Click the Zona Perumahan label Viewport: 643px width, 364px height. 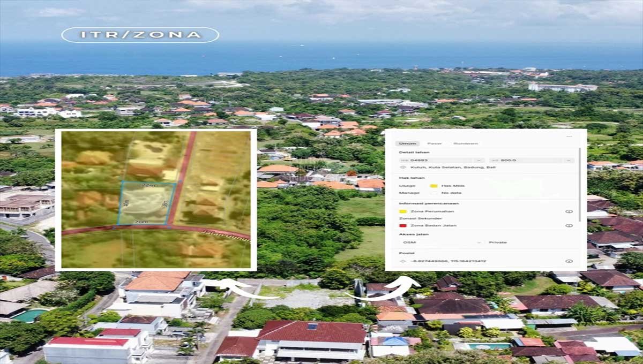[432, 211]
